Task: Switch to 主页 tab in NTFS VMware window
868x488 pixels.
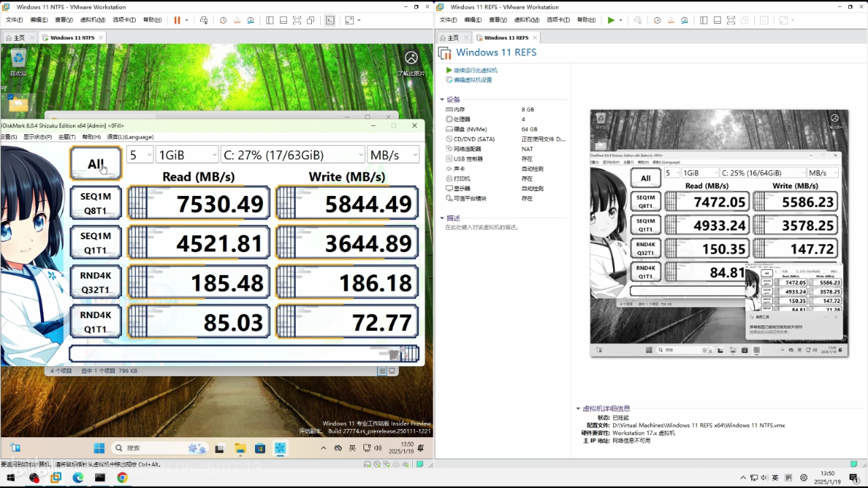Action: pos(15,38)
